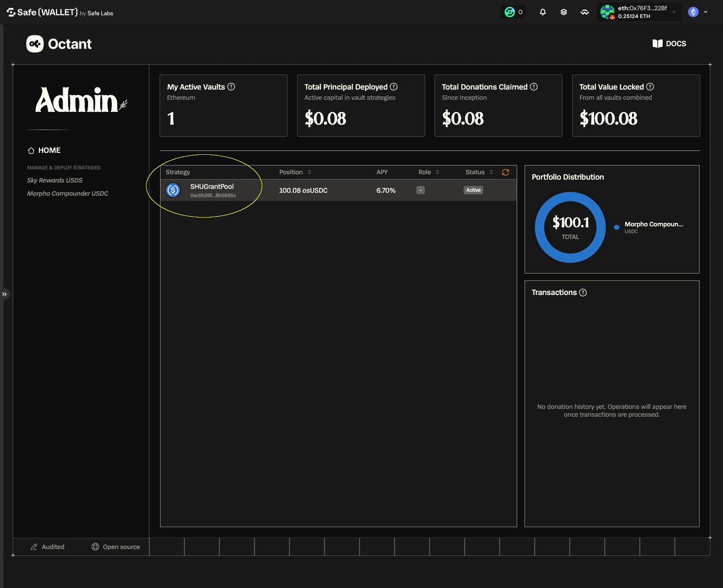Expand the Safe account dropdown chevron
This screenshot has height=588, width=723.
click(x=674, y=12)
